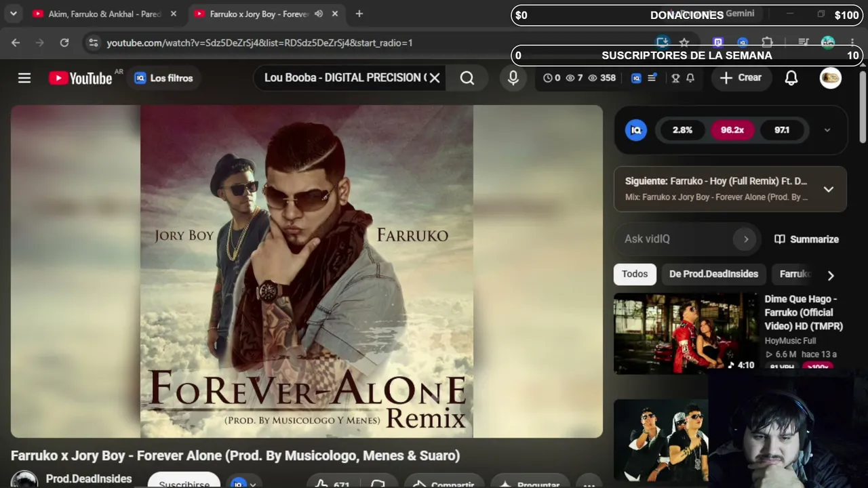Click the Forever Alone video player
The image size is (868, 488).
[307, 271]
